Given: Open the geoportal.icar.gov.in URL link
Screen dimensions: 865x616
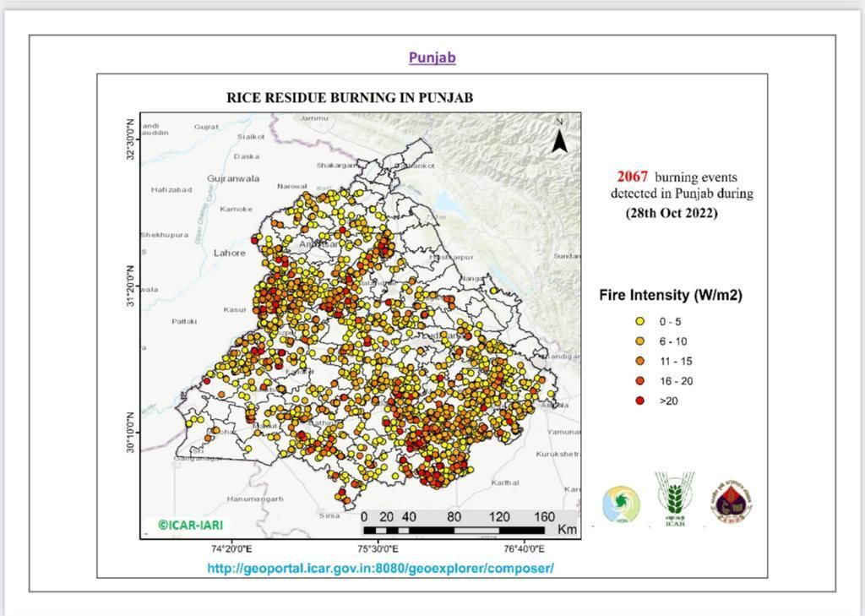Looking at the screenshot, I should 380,568.
